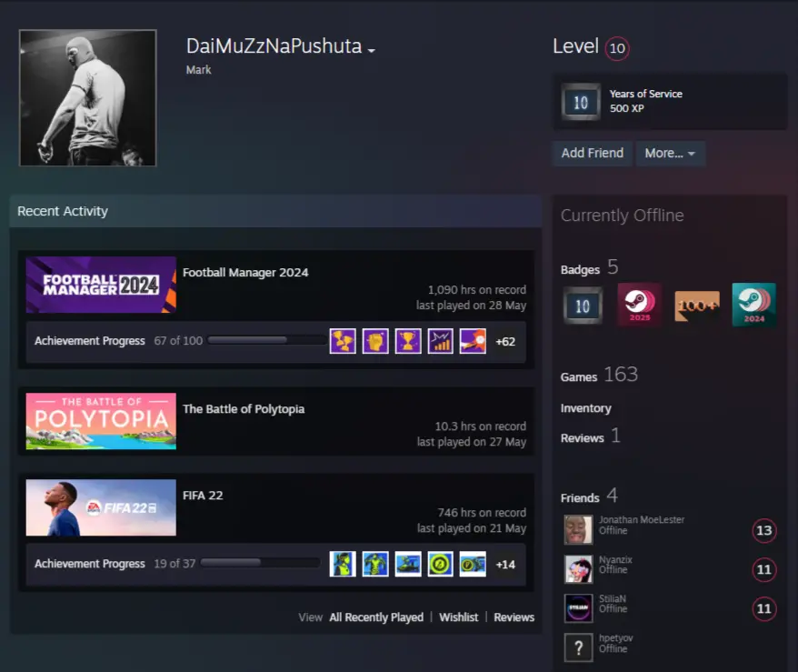Open the Level 10 badge circle
This screenshot has width=798, height=672.
[x=617, y=48]
